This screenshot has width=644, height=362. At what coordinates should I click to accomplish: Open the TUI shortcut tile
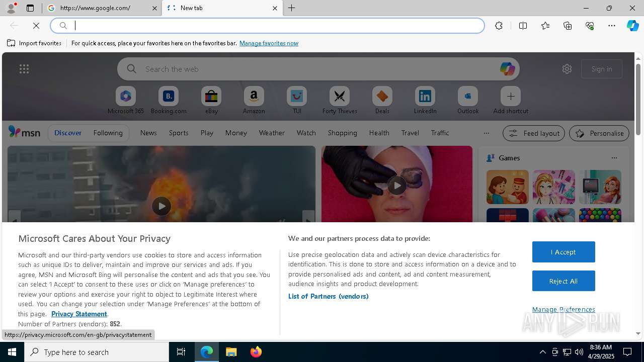297,101
